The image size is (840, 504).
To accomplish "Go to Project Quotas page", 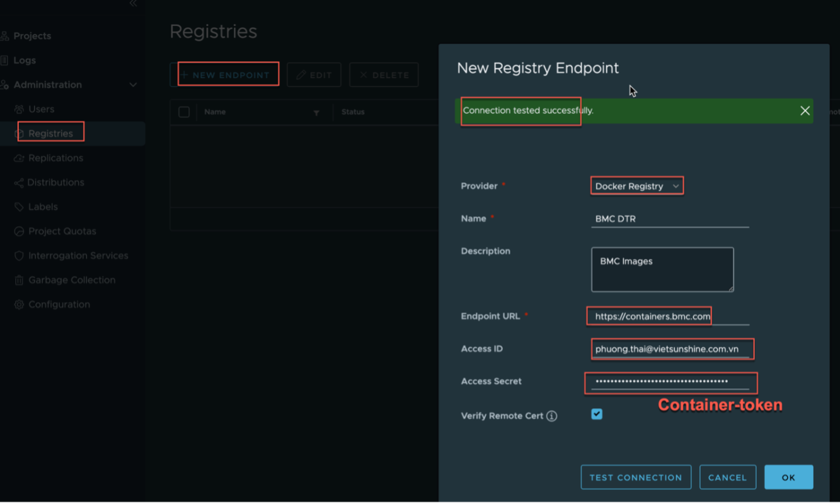I will pos(62,231).
